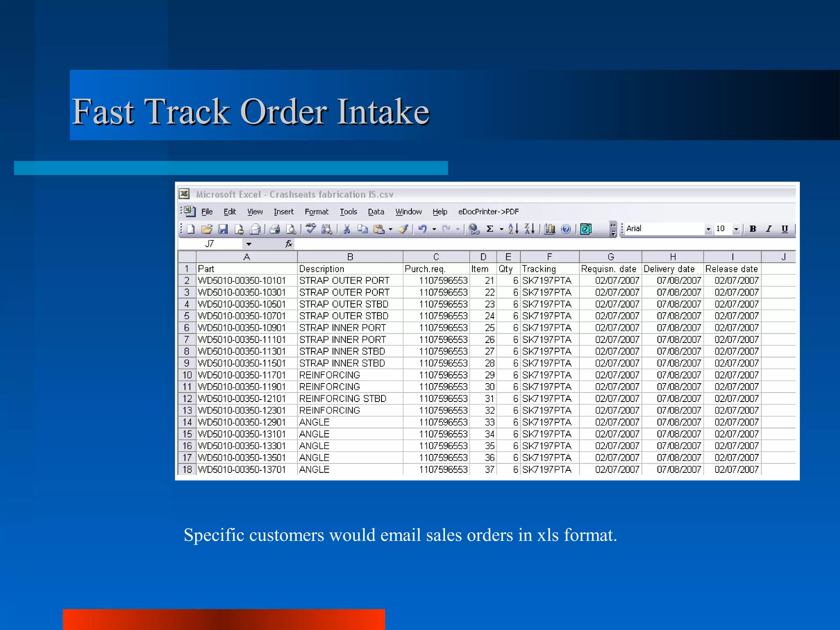Select row 18 header
Viewport: 840px width, 630px height.
point(187,470)
